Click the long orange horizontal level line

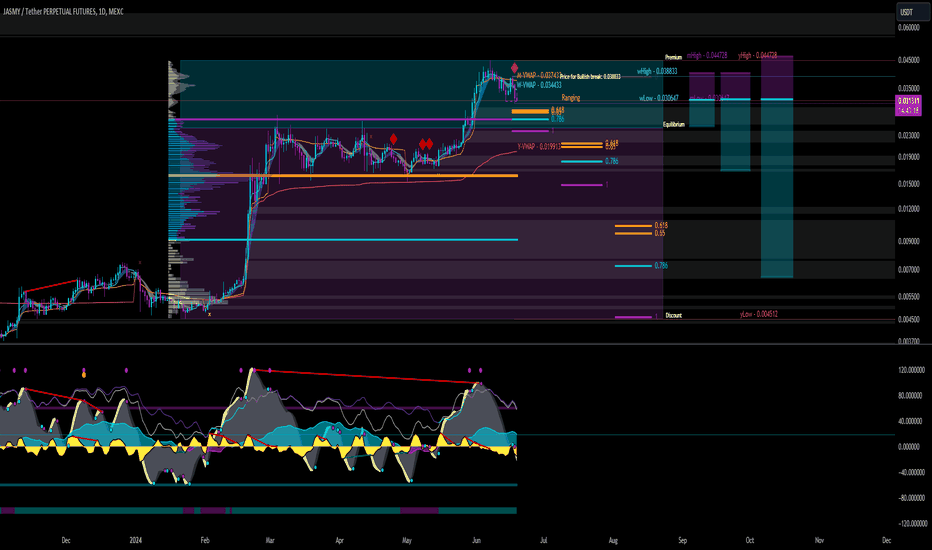(343, 175)
